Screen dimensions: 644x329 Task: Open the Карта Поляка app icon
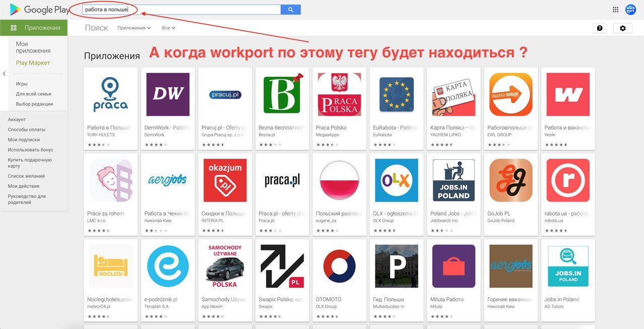pyautogui.click(x=454, y=95)
